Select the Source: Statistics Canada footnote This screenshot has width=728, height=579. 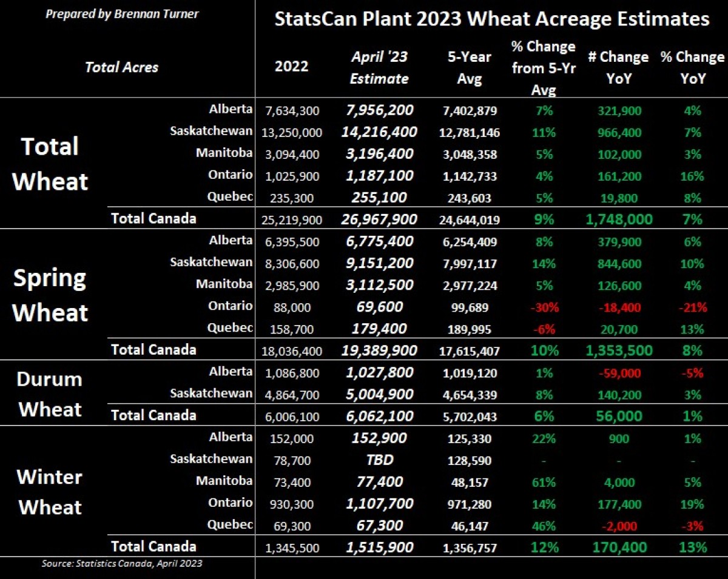[121, 564]
